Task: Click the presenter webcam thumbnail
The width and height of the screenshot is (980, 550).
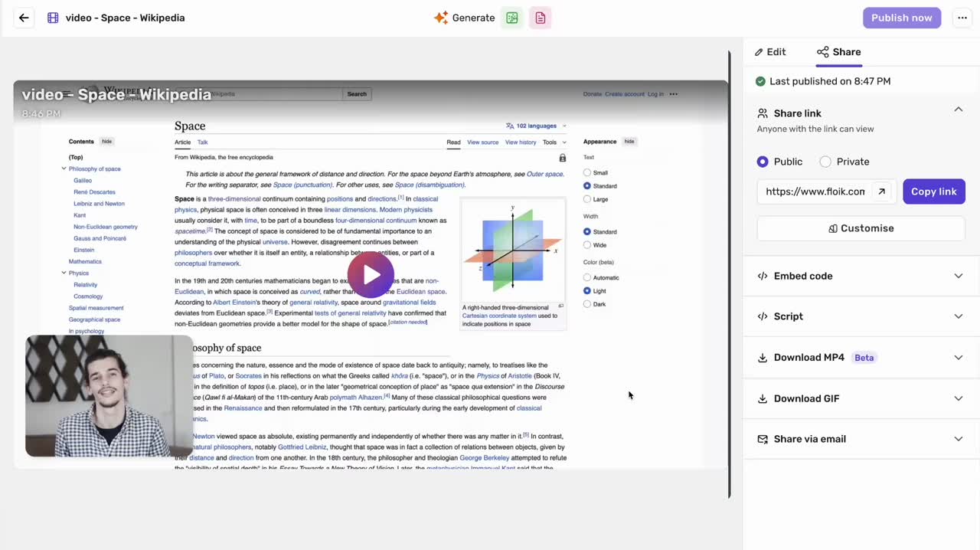Action: [x=109, y=396]
